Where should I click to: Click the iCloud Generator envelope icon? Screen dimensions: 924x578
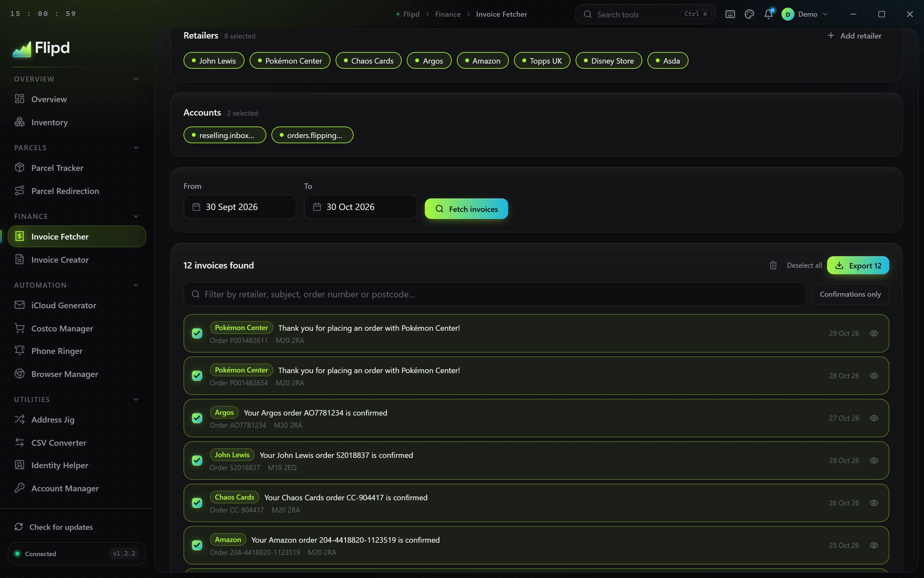(20, 305)
